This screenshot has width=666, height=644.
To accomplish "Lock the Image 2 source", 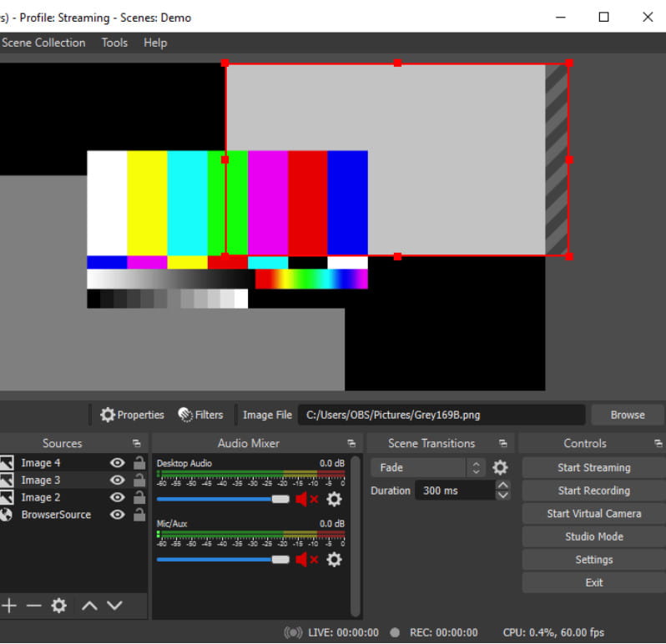I will [x=139, y=497].
